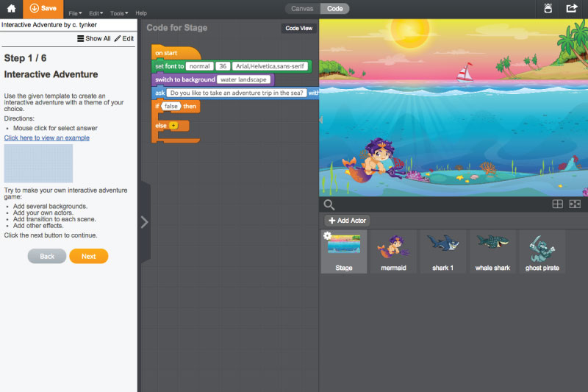Click the mermaid on the stage
The width and height of the screenshot is (588, 392).
tap(373, 160)
